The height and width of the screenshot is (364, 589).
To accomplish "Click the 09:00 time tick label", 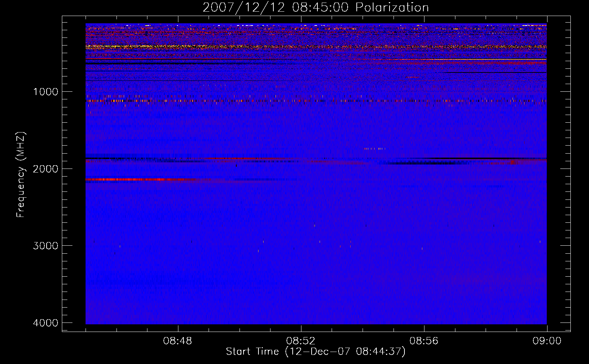I will pyautogui.click(x=547, y=341).
